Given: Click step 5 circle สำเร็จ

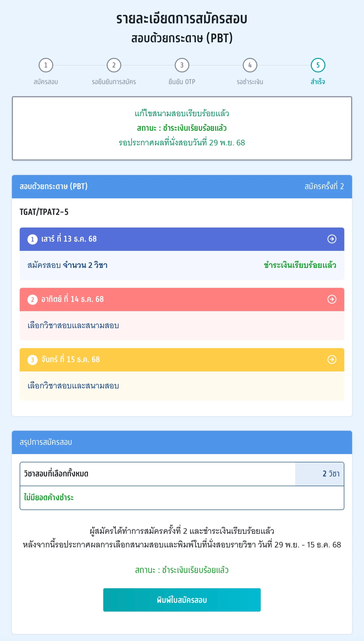Looking at the screenshot, I should click(318, 65).
